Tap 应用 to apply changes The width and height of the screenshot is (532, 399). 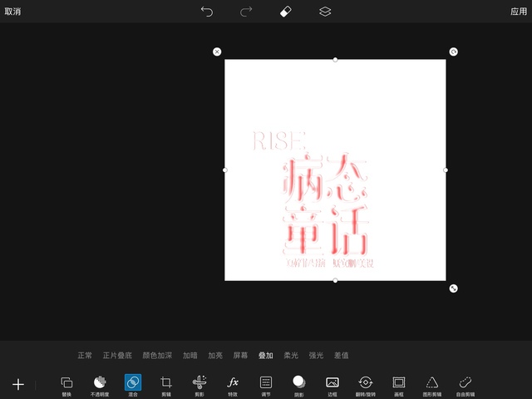[x=519, y=12]
